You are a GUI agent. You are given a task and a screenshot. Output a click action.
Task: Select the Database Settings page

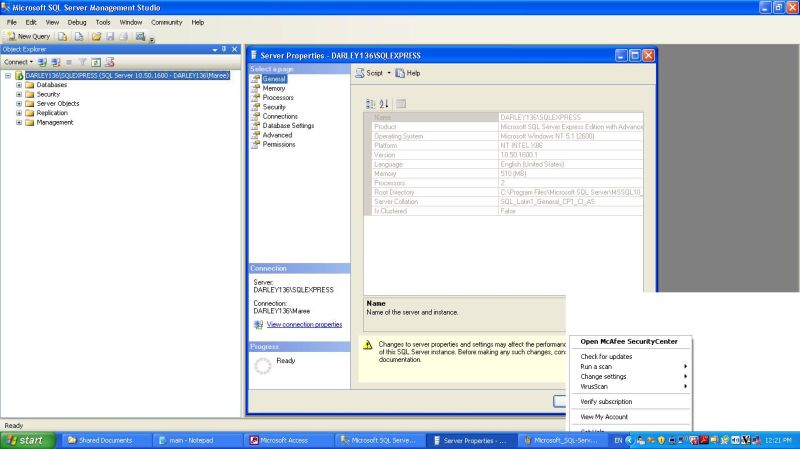point(288,126)
